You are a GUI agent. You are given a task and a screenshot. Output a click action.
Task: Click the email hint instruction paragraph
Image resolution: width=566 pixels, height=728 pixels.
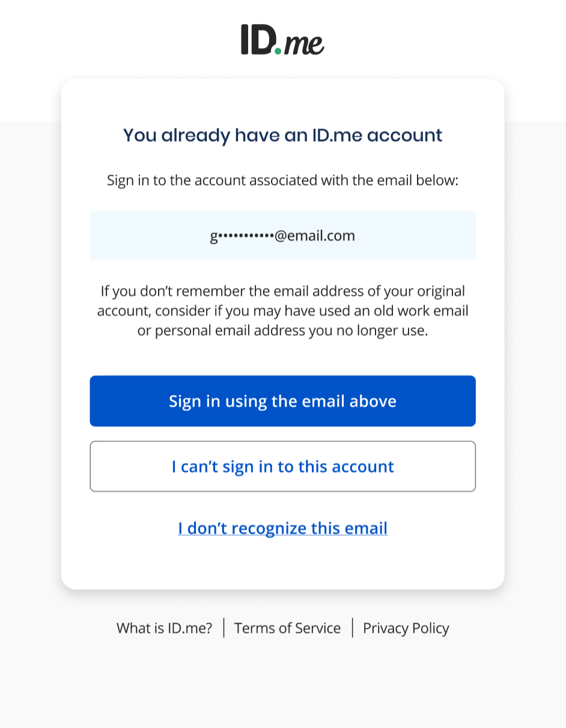(x=282, y=311)
